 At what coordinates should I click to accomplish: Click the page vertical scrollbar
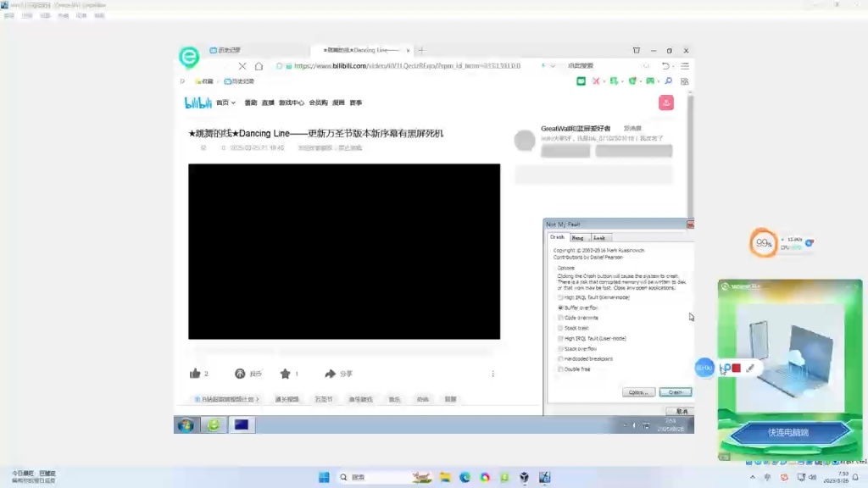tap(690, 155)
